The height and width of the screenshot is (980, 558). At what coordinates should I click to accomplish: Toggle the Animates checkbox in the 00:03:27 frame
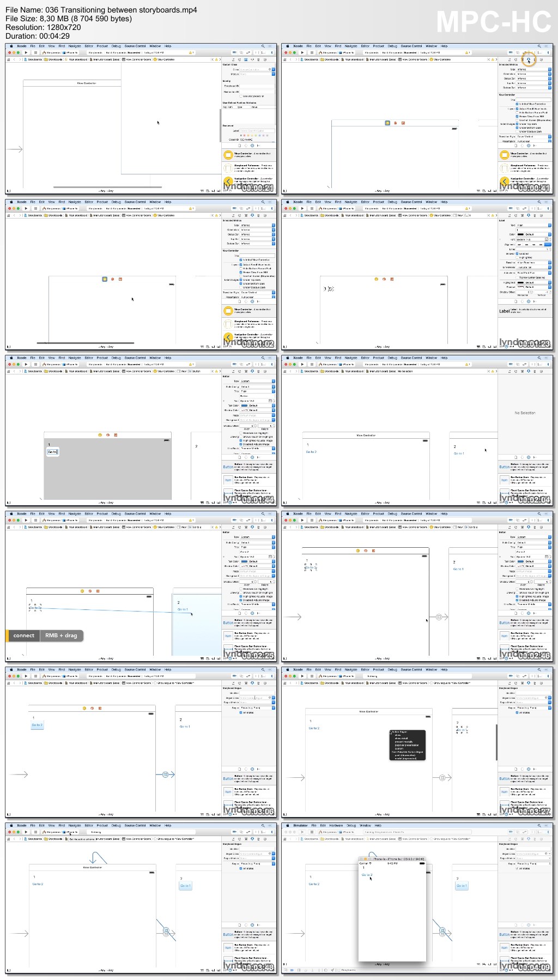pyautogui.click(x=517, y=712)
